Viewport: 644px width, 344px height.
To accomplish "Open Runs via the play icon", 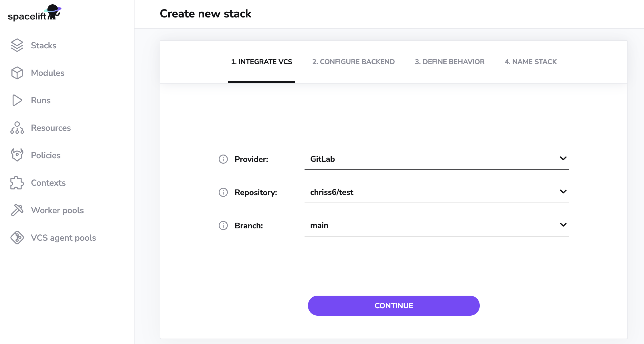I will tap(17, 100).
